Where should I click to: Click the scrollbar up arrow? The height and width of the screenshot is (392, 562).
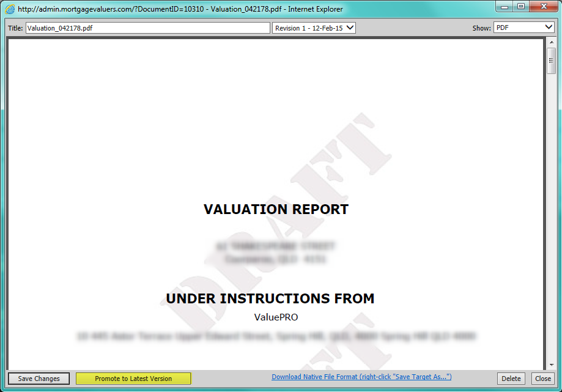551,42
